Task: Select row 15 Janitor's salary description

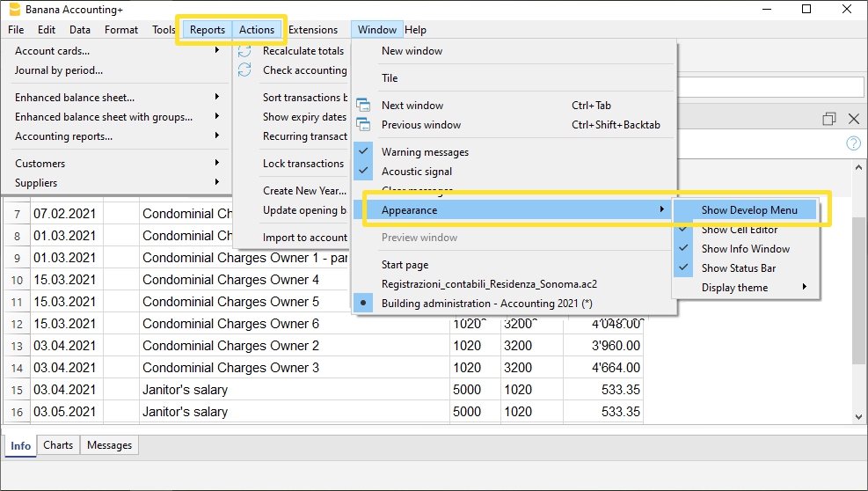Action: tap(294, 390)
